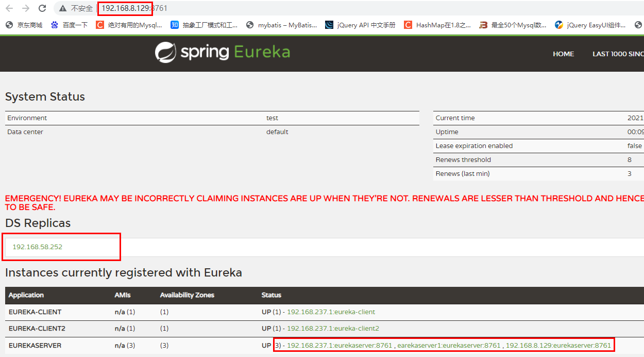The width and height of the screenshot is (644, 357).
Task: Click the Availability Zones column header
Action: (x=187, y=295)
